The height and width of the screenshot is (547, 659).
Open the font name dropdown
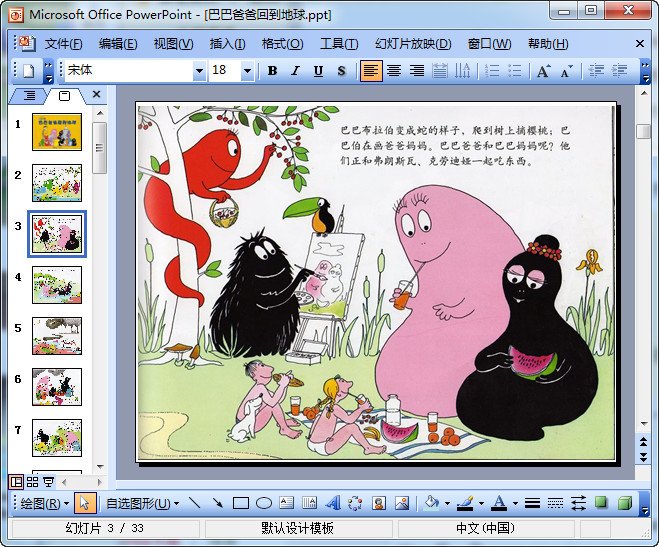(199, 71)
